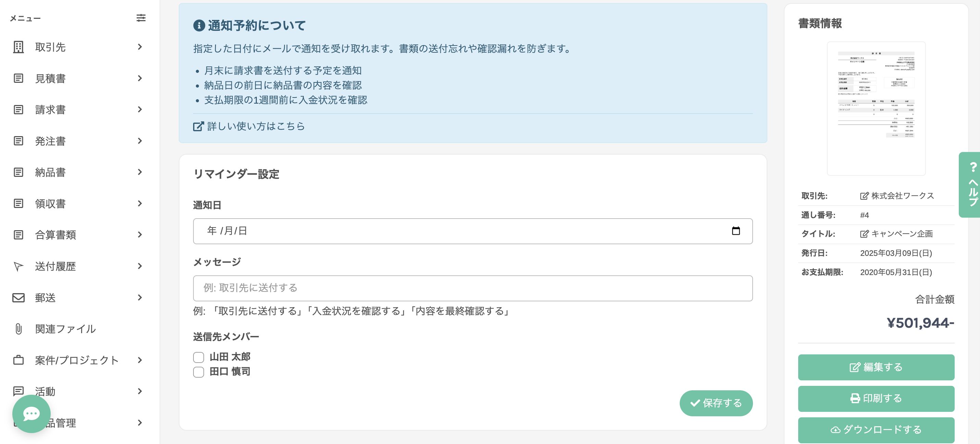Click the 通知日 date input field
980x444 pixels.
tap(473, 231)
